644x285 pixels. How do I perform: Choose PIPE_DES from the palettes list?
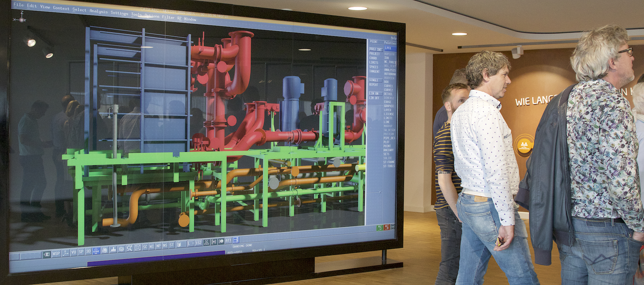[x=389, y=138]
